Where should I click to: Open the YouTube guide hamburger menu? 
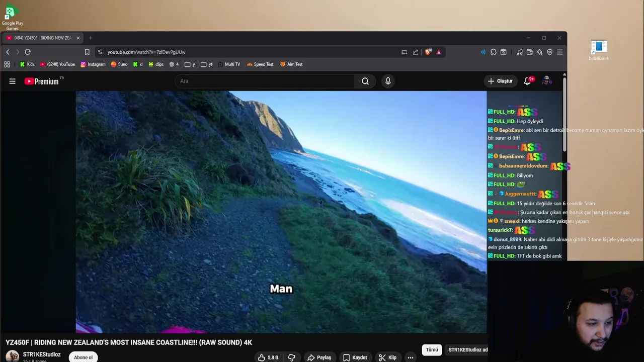(x=13, y=81)
